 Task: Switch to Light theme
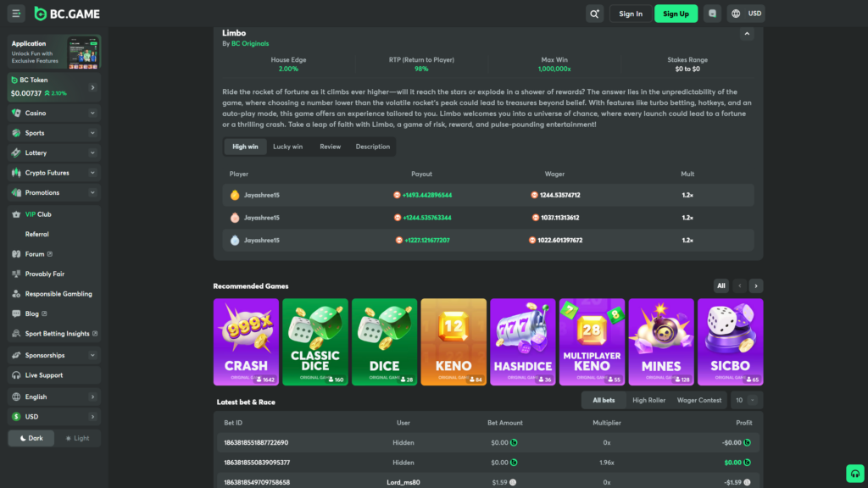(77, 438)
